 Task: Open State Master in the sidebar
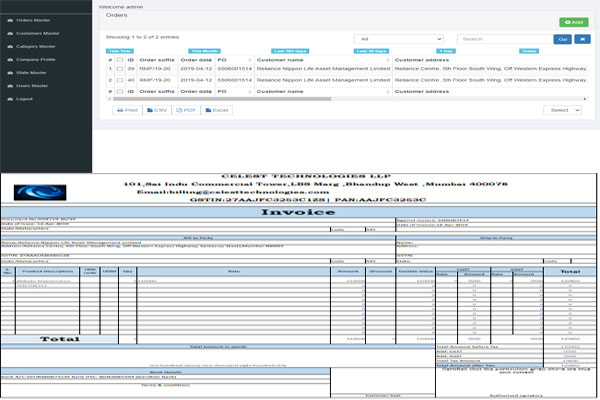(x=31, y=72)
